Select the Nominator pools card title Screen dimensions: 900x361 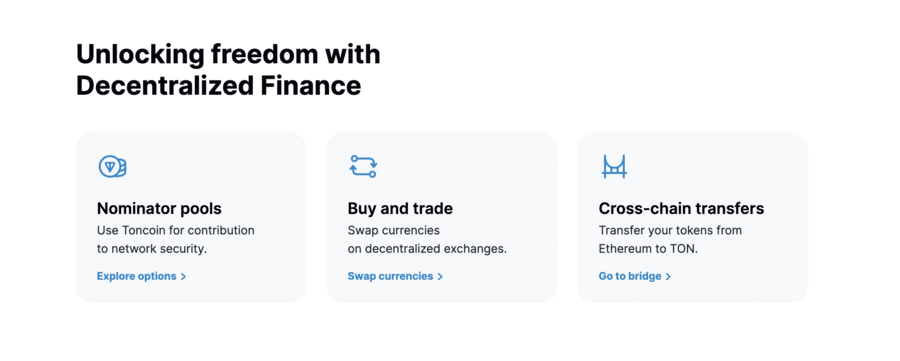pyautogui.click(x=159, y=208)
